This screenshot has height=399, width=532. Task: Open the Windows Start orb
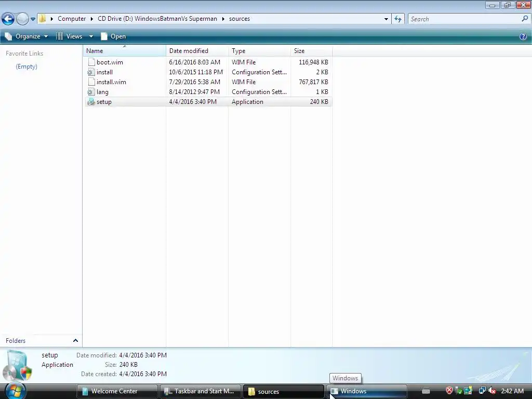coord(15,391)
